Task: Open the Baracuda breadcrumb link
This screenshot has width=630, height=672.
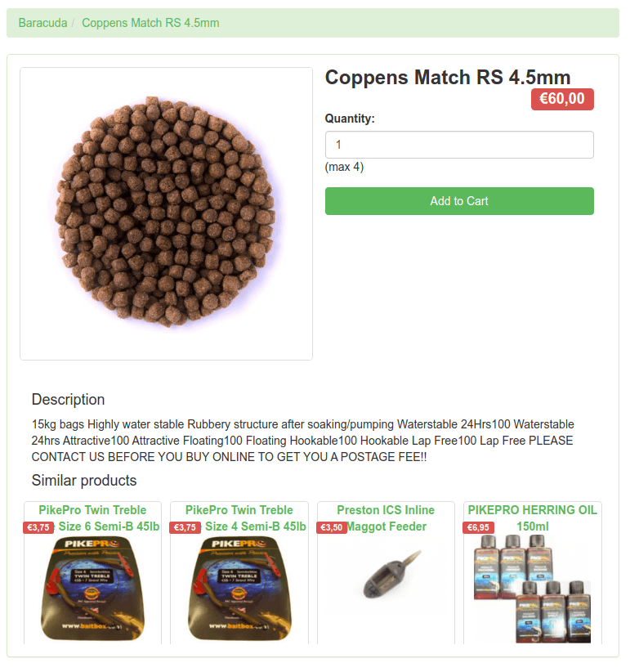Action: 42,23
